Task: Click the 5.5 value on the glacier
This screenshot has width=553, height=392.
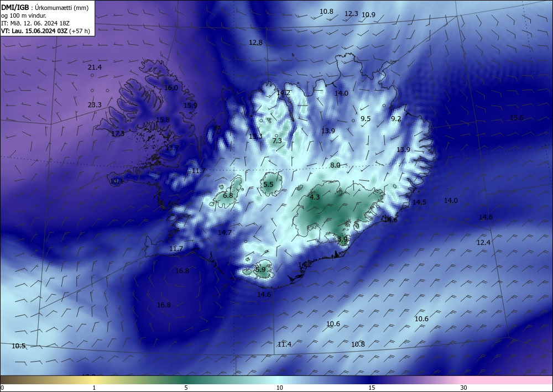Action: pos(268,184)
